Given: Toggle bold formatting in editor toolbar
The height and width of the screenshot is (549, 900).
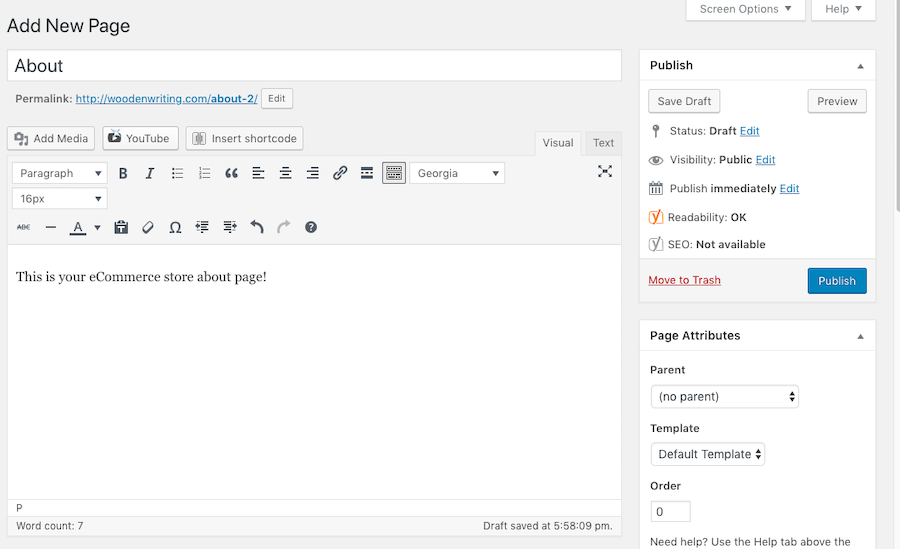Looking at the screenshot, I should [123, 173].
